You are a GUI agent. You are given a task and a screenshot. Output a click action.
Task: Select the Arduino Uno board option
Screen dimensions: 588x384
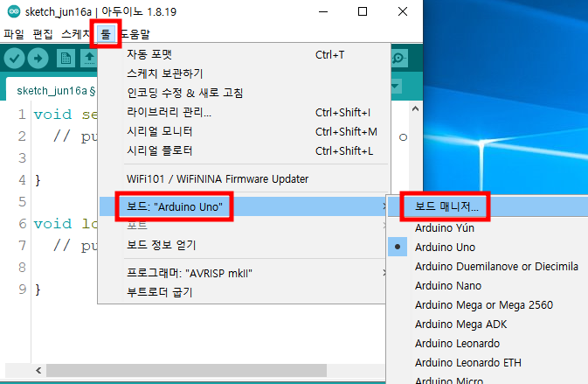tap(488, 247)
